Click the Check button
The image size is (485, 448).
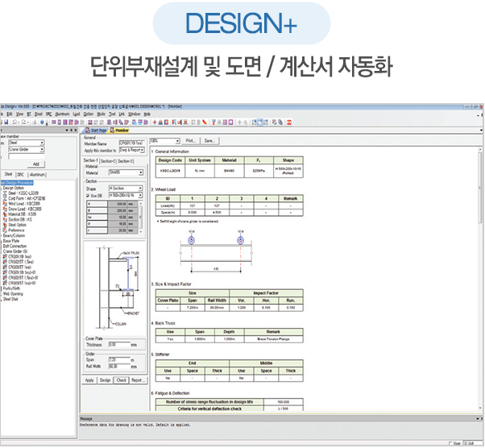(121, 380)
